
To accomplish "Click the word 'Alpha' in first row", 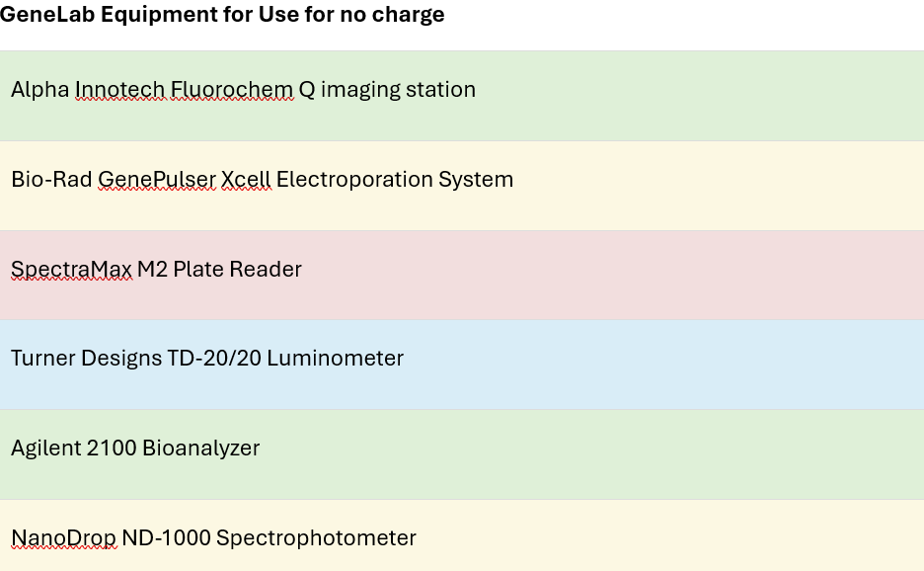I will 39,90.
